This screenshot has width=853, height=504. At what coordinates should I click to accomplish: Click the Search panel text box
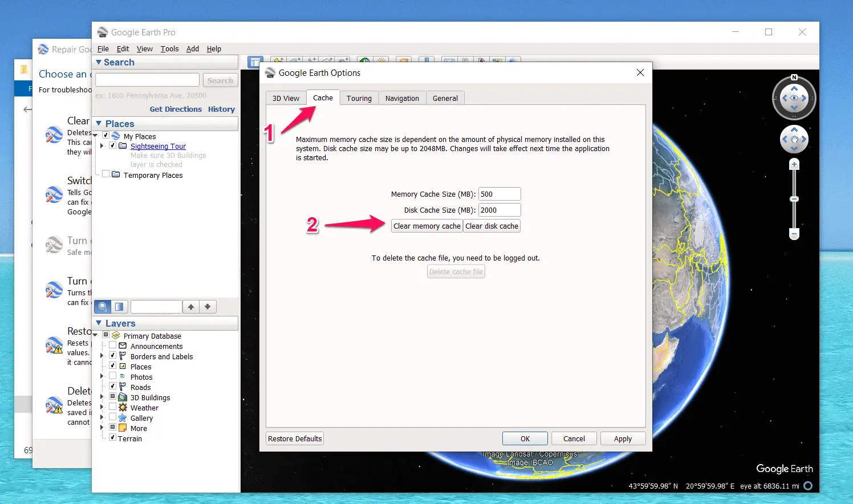(147, 80)
